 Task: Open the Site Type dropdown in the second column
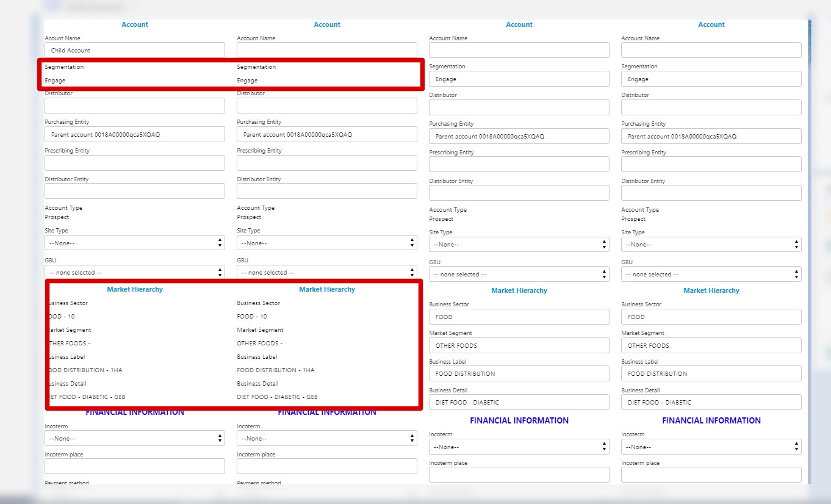[327, 243]
